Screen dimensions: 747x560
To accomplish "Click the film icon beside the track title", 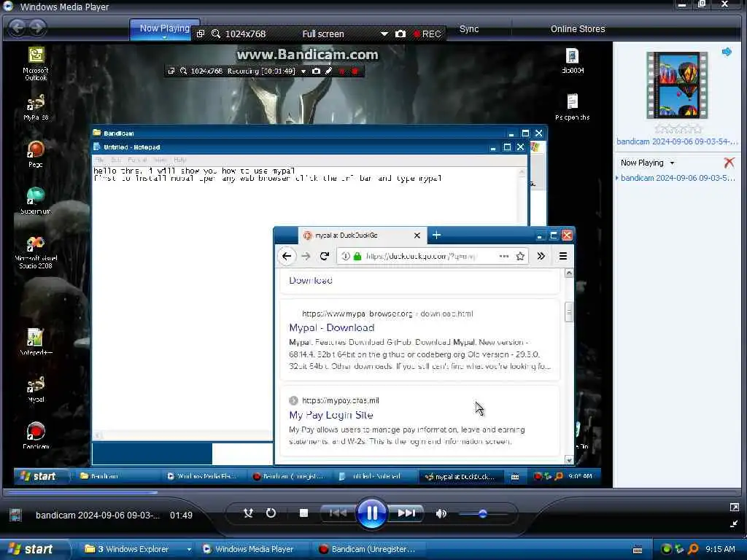I will click(16, 515).
